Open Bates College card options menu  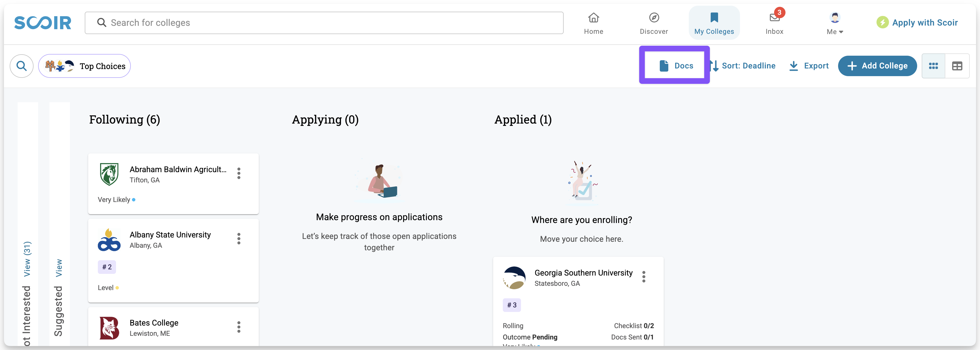point(239,327)
